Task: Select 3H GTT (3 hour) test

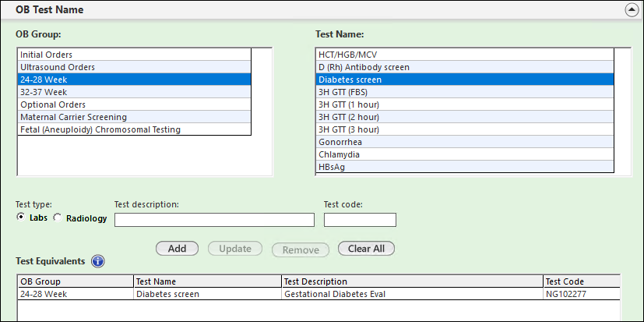Action: (465, 129)
